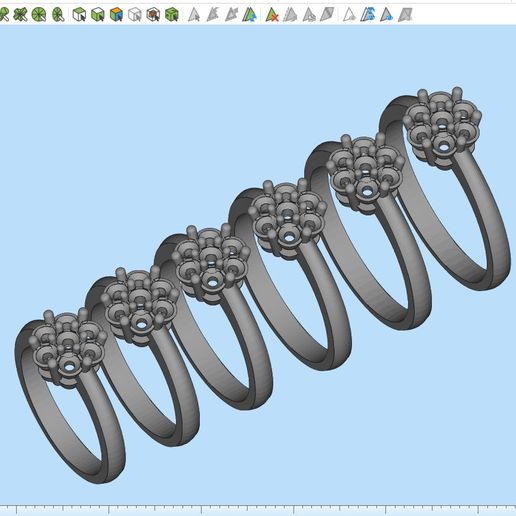Select the white-front, green-top cube selection tool
Image resolution: width=516 pixels, height=516 pixels.
point(79,15)
